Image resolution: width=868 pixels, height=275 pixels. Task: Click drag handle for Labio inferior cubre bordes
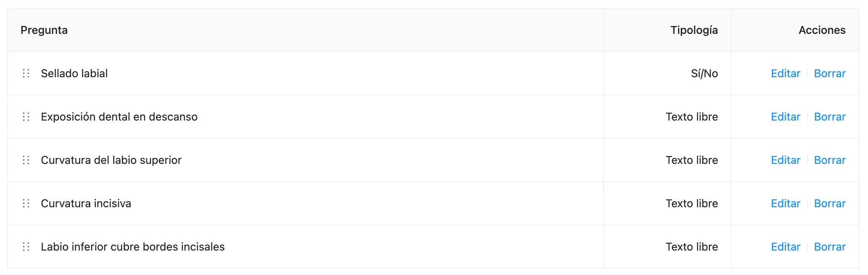click(26, 247)
